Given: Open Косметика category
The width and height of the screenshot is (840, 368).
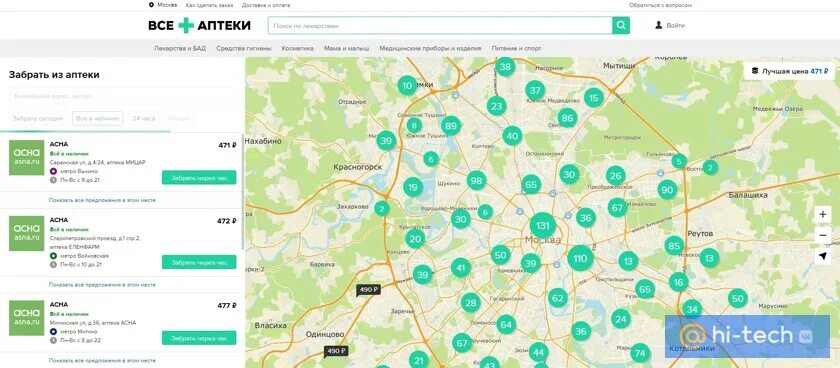Looking at the screenshot, I should (x=298, y=48).
